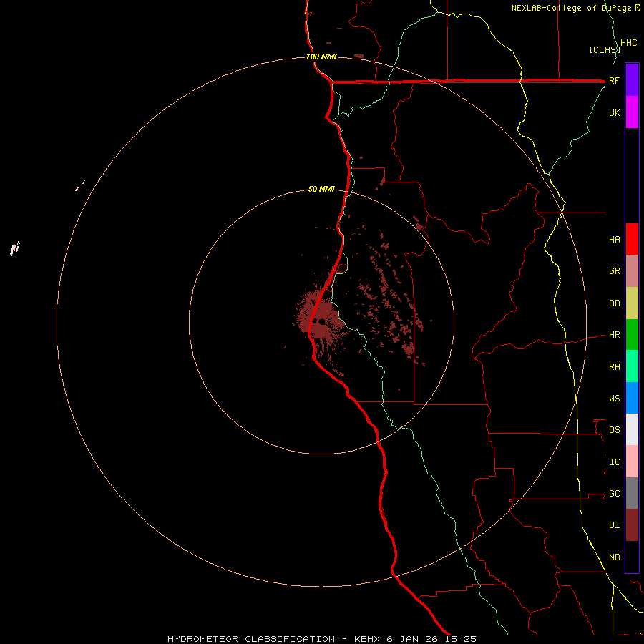
Task: Click the 100 NMI range ring label
Action: (321, 57)
